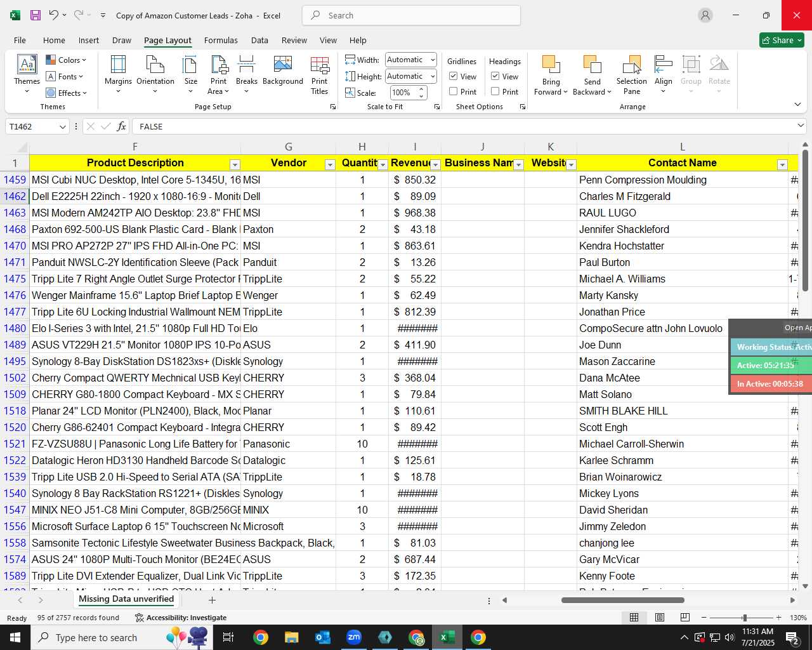Switch to Normal view icon in status bar

pos(634,618)
